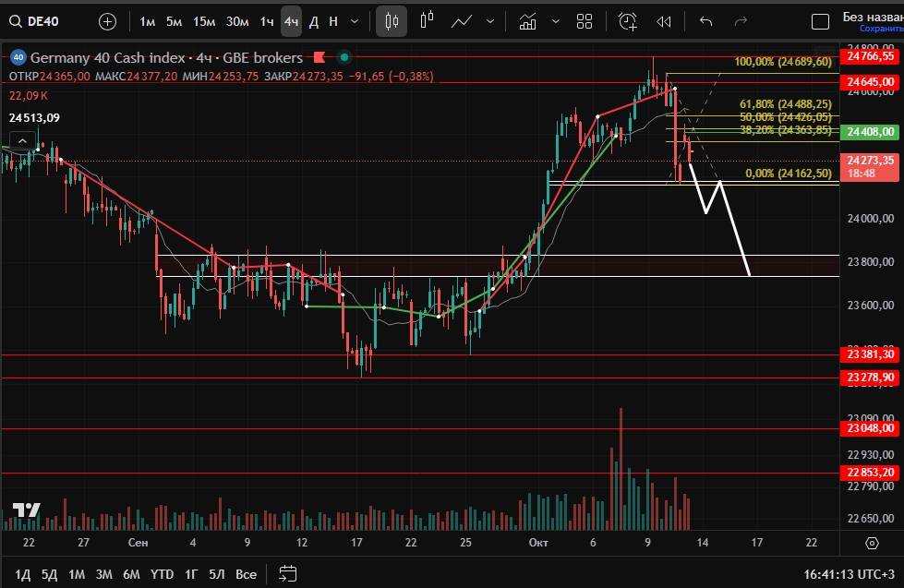Image resolution: width=904 pixels, height=588 pixels.
Task: Select the 1ч timeframe
Action: click(266, 21)
